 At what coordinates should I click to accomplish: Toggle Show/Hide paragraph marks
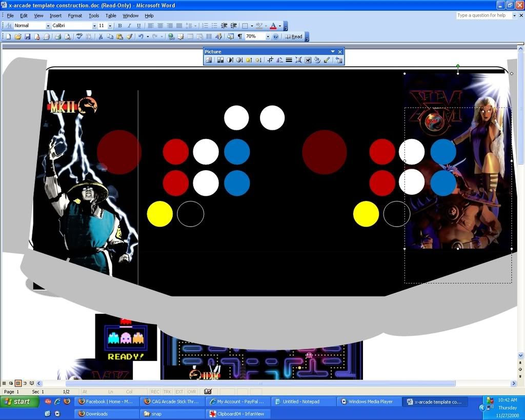(x=240, y=36)
